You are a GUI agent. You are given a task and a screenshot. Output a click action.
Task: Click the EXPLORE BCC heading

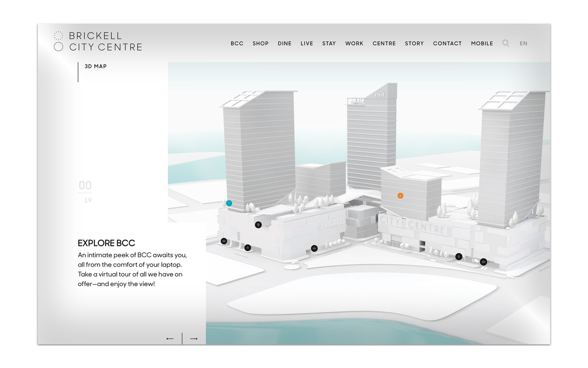tap(106, 243)
